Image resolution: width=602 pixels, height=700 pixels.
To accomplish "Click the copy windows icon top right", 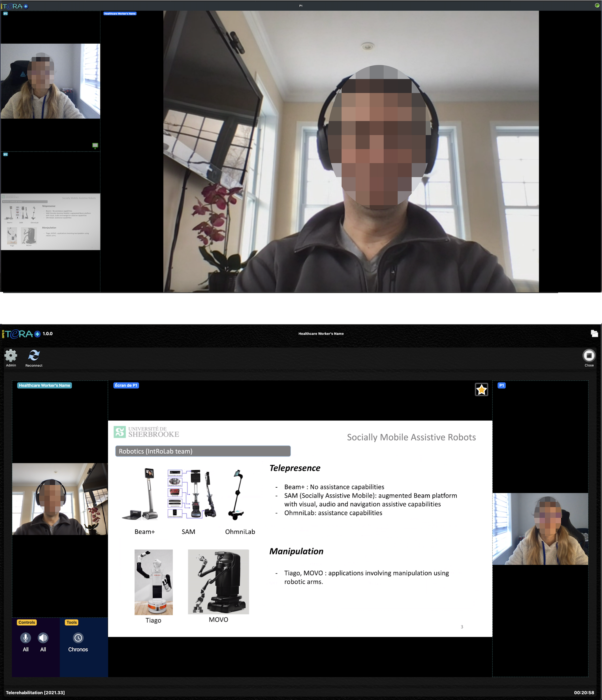I will coord(594,334).
